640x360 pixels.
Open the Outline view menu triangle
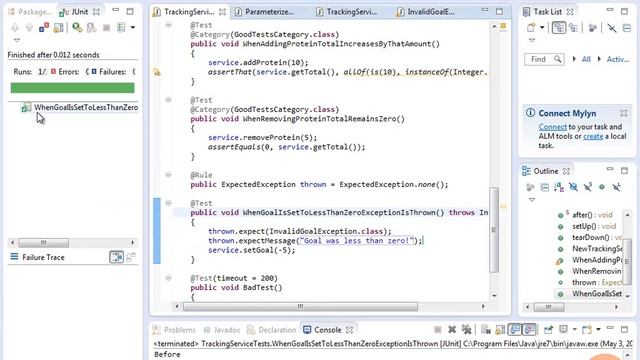[531, 200]
